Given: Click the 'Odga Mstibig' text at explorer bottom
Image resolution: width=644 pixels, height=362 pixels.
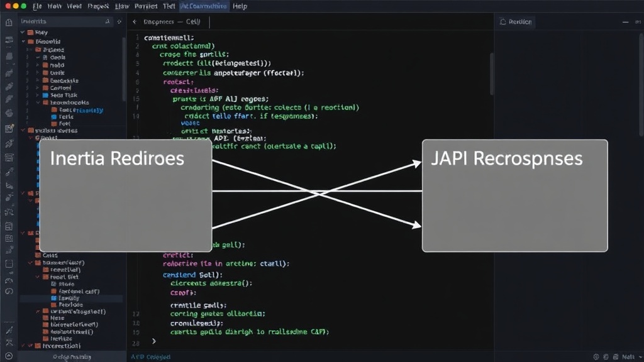Looking at the screenshot, I should point(72,357).
